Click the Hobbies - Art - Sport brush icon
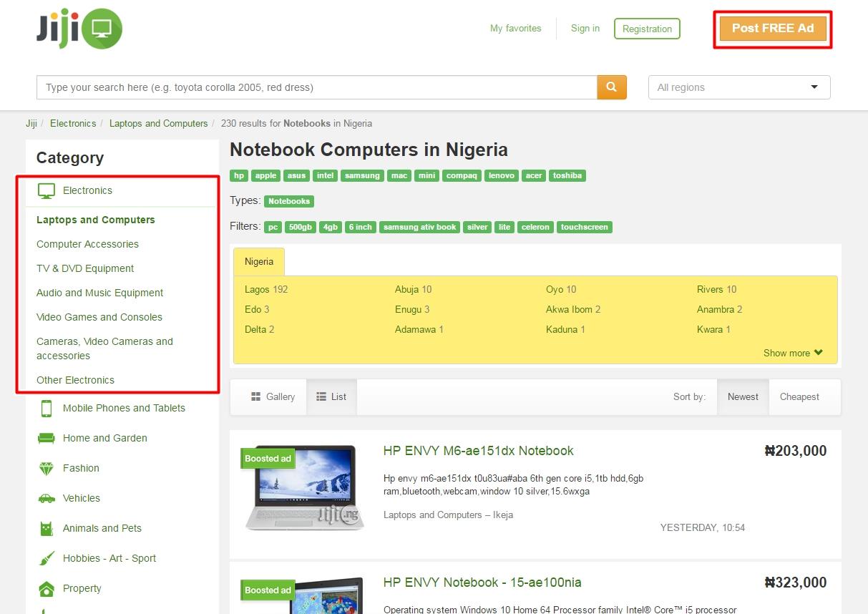The width and height of the screenshot is (868, 614). click(x=47, y=558)
